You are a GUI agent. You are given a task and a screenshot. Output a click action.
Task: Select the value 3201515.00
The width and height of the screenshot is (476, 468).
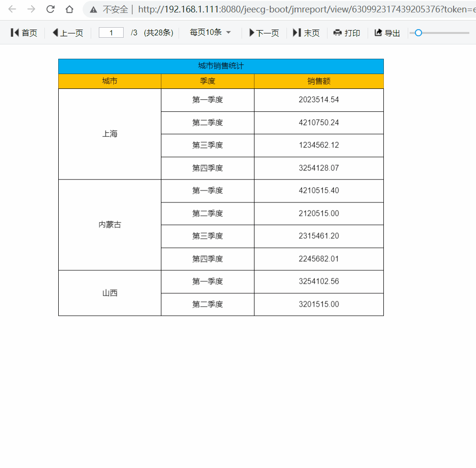click(x=319, y=304)
